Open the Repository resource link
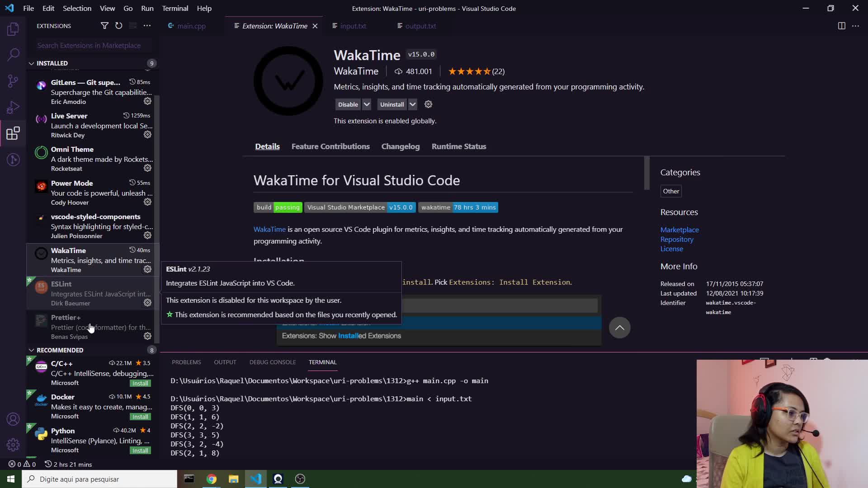Screen dimensions: 868x488 (676, 239)
